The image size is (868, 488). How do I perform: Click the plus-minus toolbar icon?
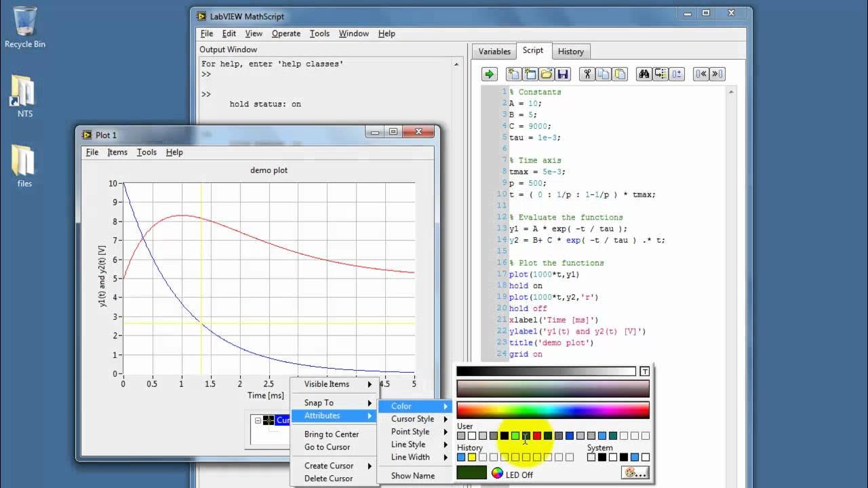coord(677,74)
